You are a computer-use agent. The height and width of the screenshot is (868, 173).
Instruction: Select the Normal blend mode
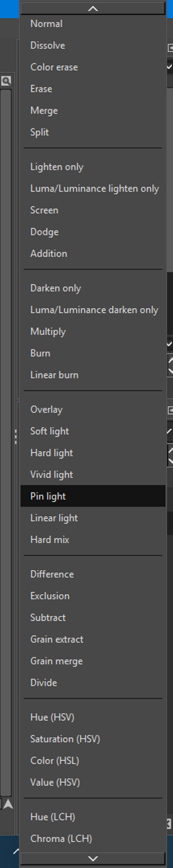[x=93, y=24]
